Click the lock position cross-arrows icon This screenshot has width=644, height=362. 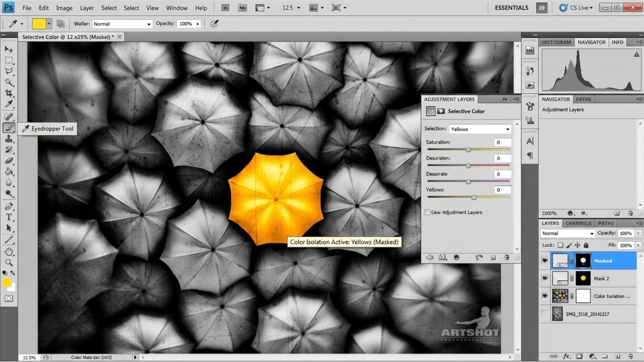[x=578, y=245]
